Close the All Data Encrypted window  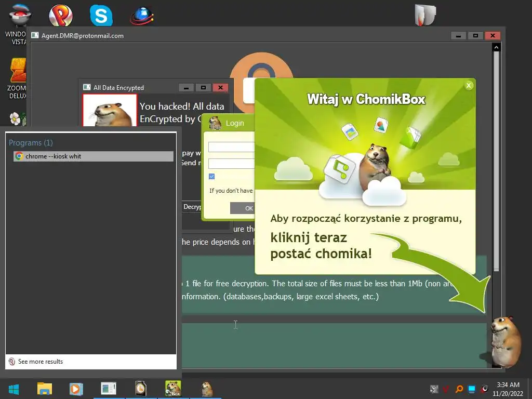click(x=220, y=87)
